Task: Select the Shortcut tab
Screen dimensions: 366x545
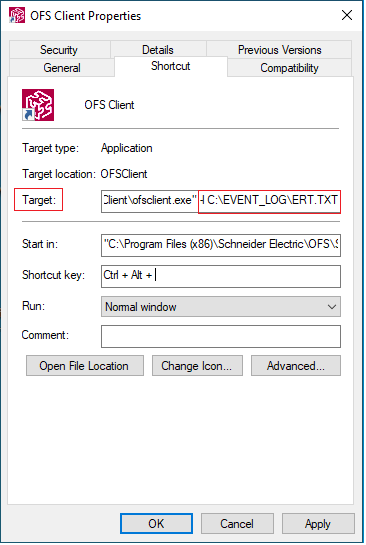Action: click(x=171, y=66)
